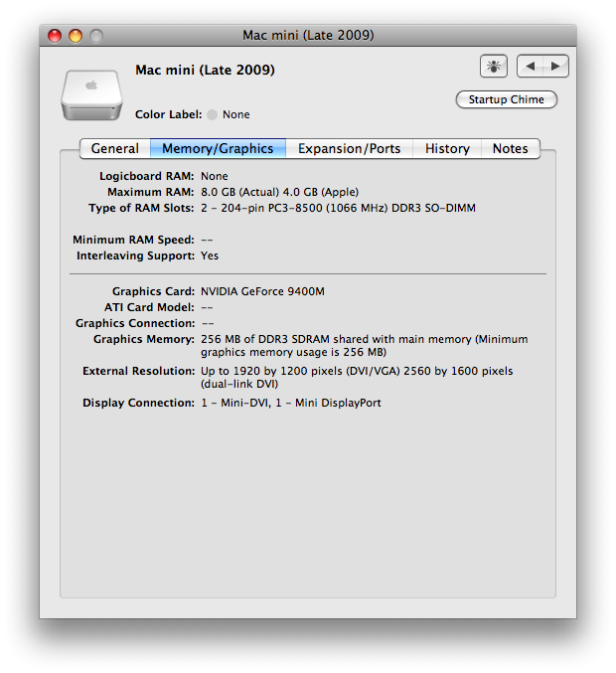
Task: Click the Graphics Memory label
Action: tap(144, 339)
